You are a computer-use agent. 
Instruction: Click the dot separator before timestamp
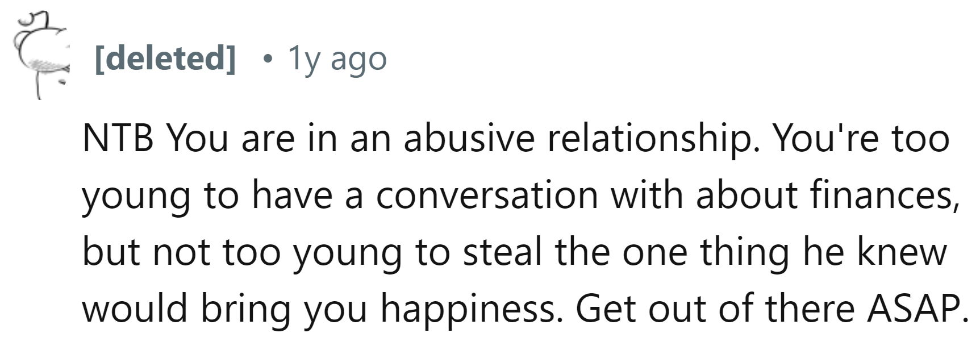[266, 58]
